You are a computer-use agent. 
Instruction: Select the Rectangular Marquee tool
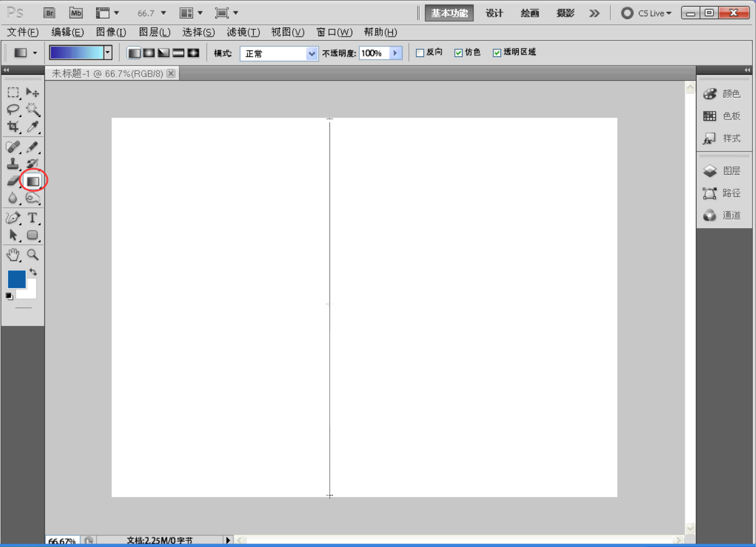(x=13, y=92)
